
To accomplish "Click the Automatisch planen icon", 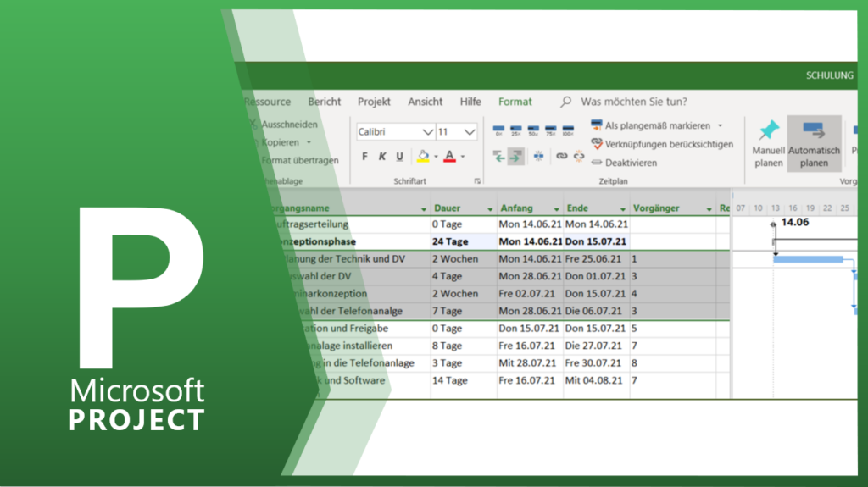I will [x=814, y=130].
